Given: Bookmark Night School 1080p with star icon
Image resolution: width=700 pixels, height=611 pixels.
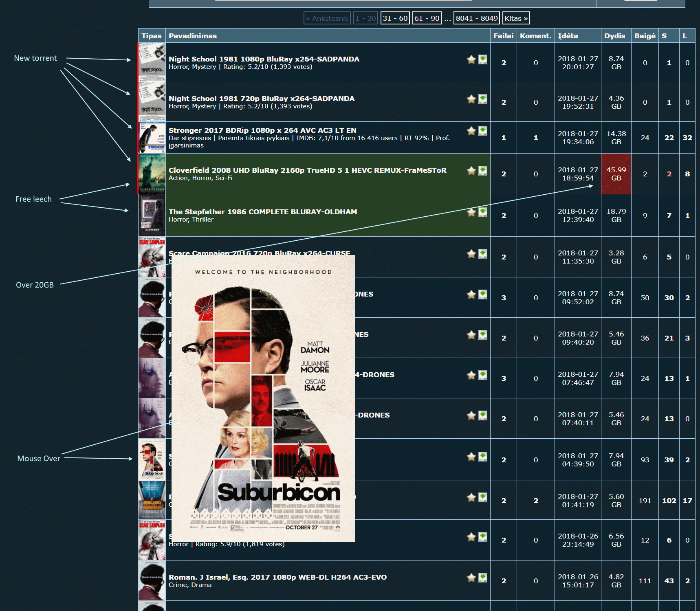Looking at the screenshot, I should 471,59.
